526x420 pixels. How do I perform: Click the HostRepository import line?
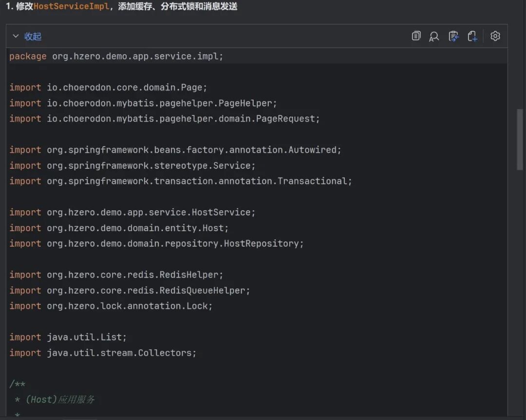point(156,243)
